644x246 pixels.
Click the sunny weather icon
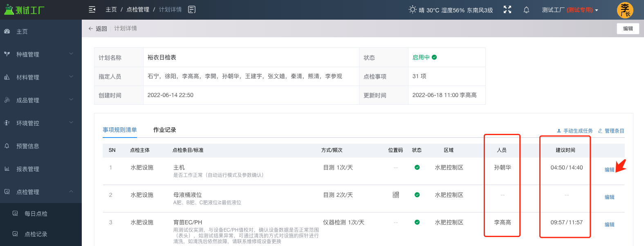point(413,9)
